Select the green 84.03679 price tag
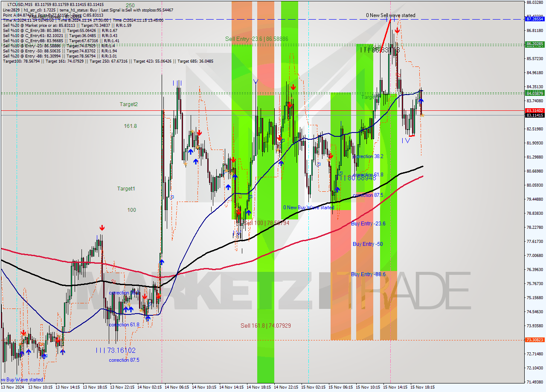 tap(535, 93)
